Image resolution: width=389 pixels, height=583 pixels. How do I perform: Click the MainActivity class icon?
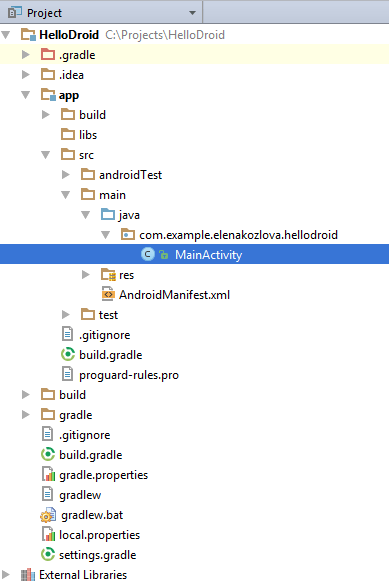[148, 254]
